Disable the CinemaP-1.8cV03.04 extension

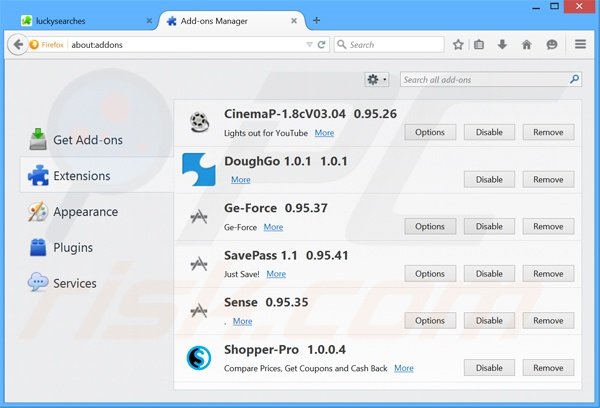[x=489, y=132]
